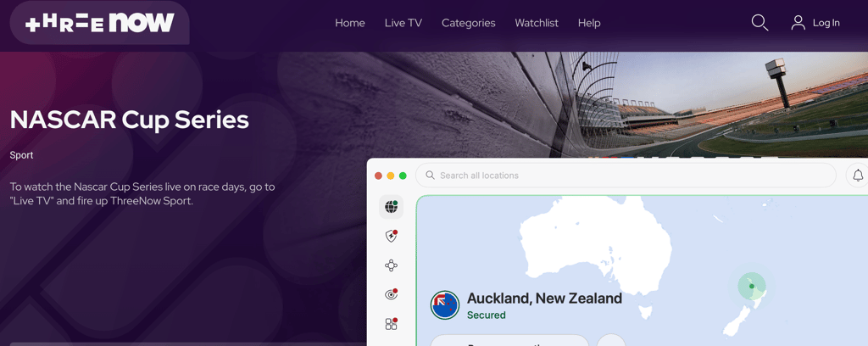Click the green Secured status text

click(x=486, y=315)
